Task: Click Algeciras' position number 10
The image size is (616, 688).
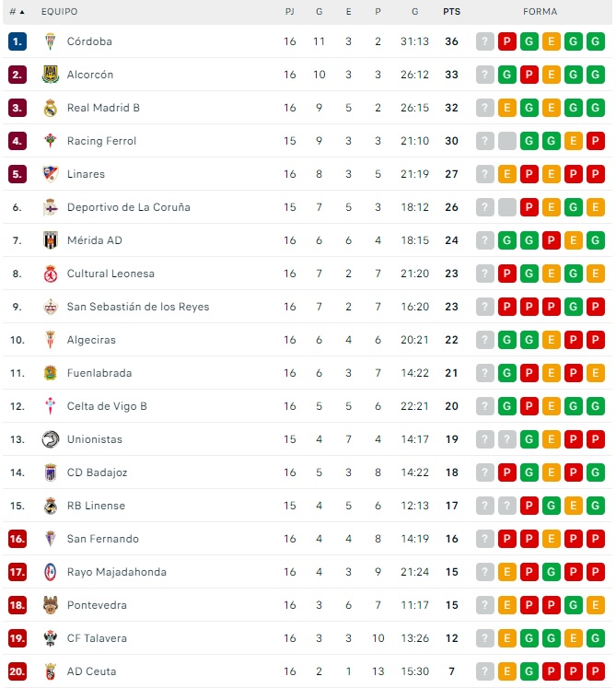Action: 17,340
